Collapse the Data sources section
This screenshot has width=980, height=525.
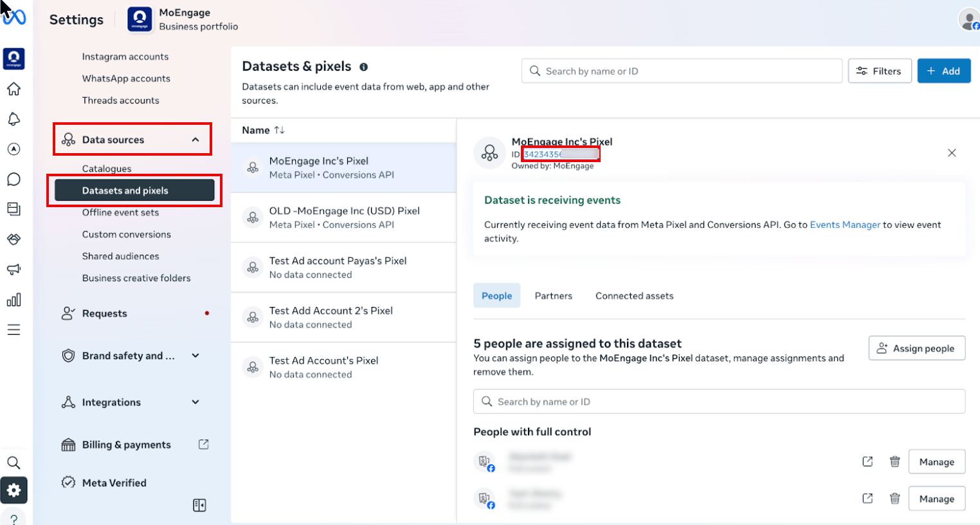(x=195, y=140)
